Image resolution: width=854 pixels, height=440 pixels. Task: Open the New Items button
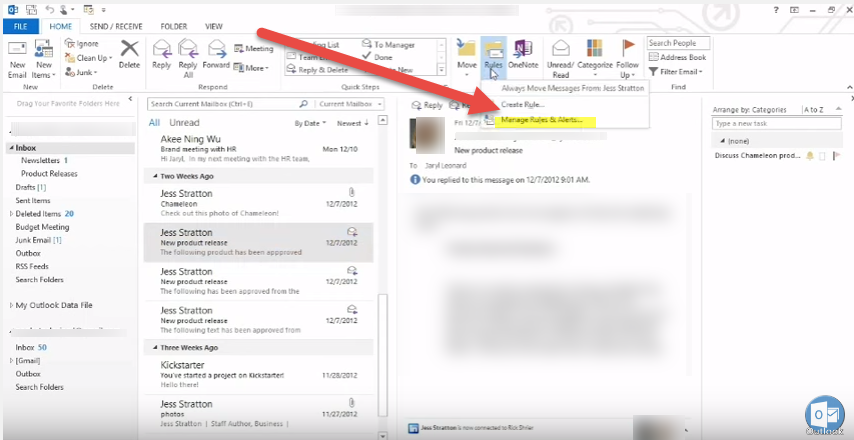[44, 59]
